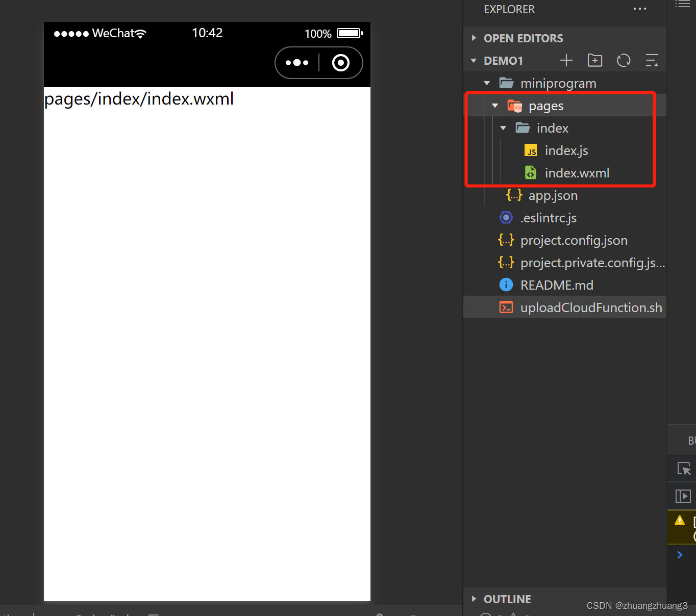Collapse all folders in explorer
The image size is (696, 616).
tap(652, 60)
